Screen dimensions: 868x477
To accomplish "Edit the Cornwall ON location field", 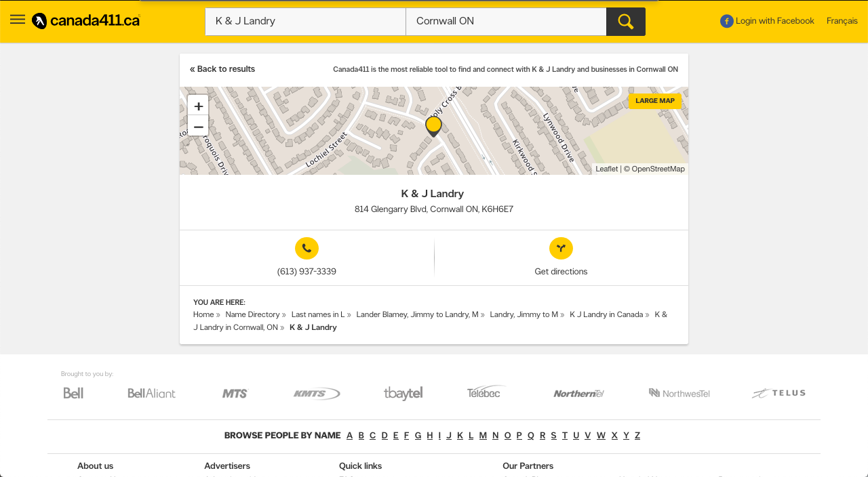I will point(506,22).
